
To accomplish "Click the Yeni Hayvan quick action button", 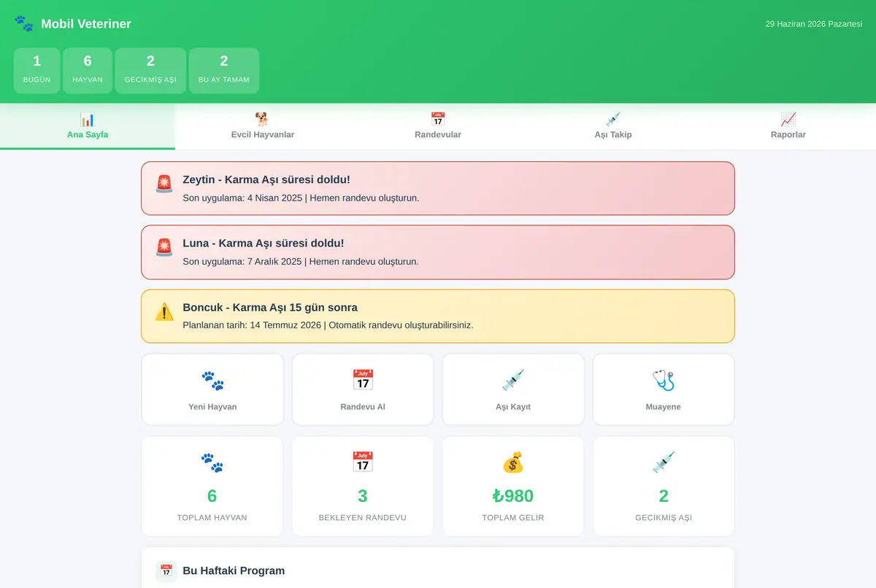I will coord(212,390).
